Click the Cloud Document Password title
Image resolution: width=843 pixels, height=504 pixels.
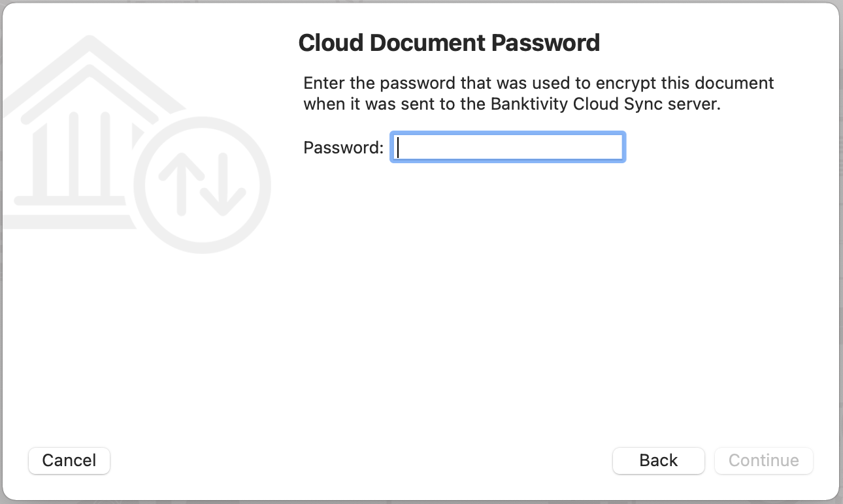point(450,42)
